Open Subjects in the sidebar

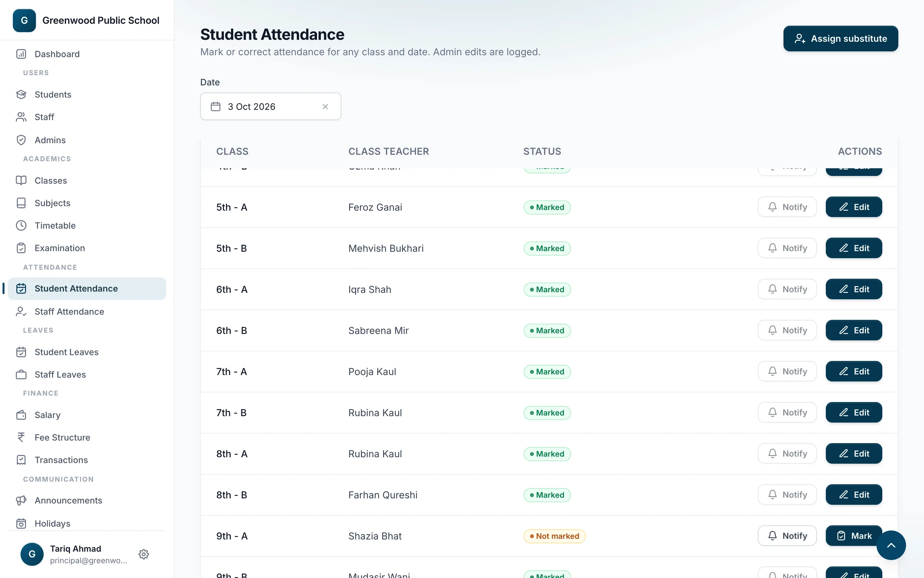coord(87,203)
